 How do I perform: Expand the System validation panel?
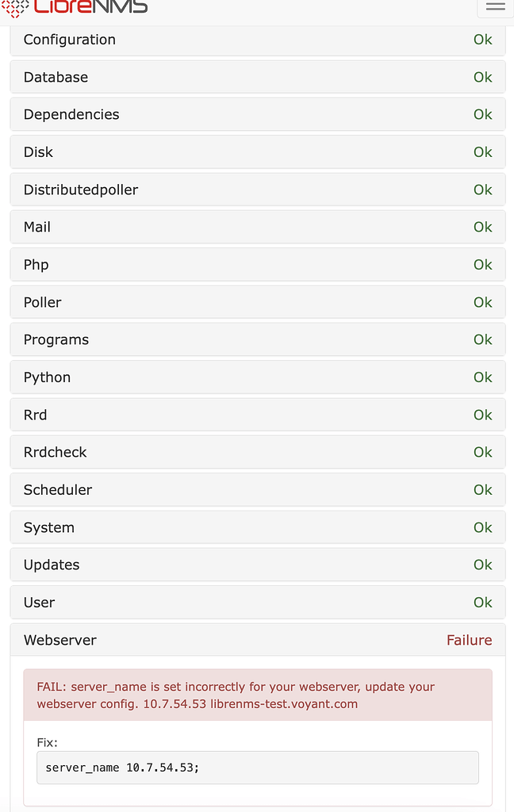[x=257, y=527]
